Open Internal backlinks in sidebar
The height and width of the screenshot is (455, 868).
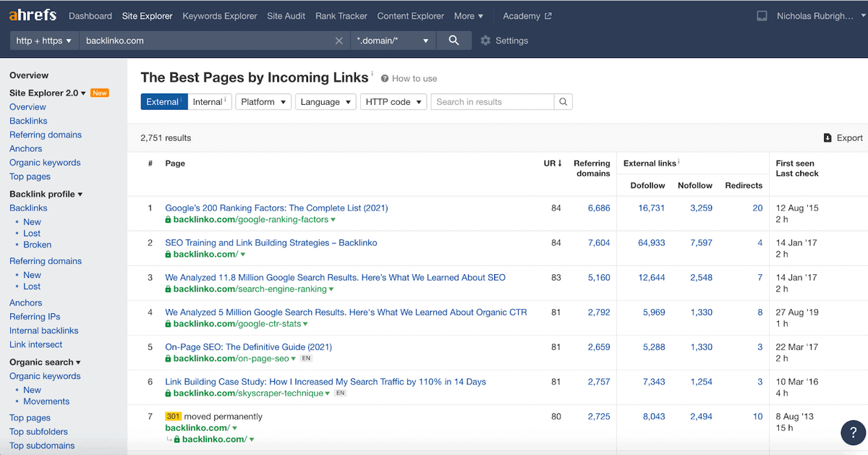[43, 331]
